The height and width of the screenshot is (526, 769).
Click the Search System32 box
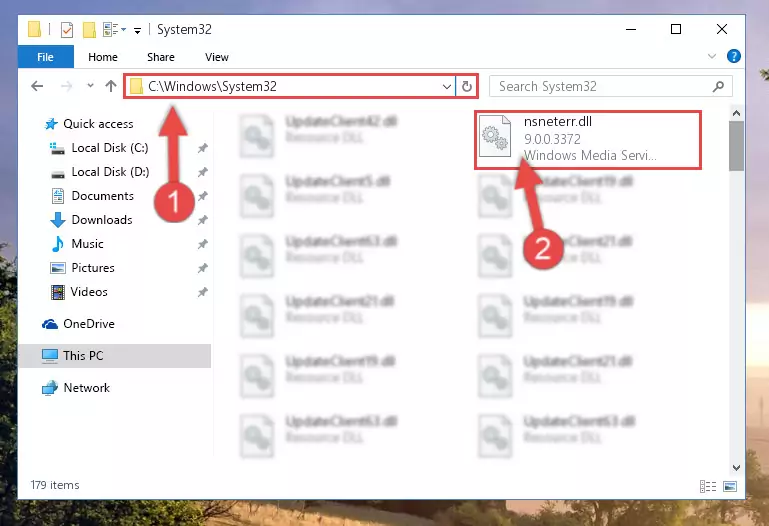click(611, 86)
